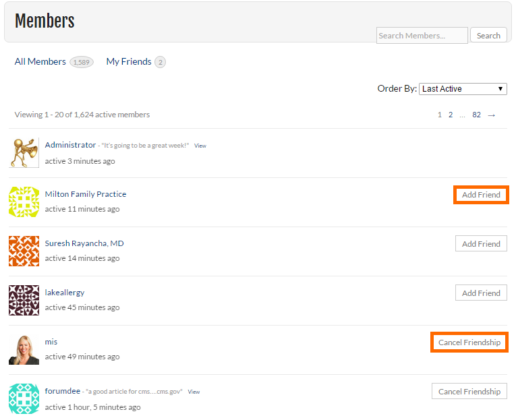This screenshot has height=420, width=516.
Task: Click the My Friends count badge
Action: tap(161, 62)
